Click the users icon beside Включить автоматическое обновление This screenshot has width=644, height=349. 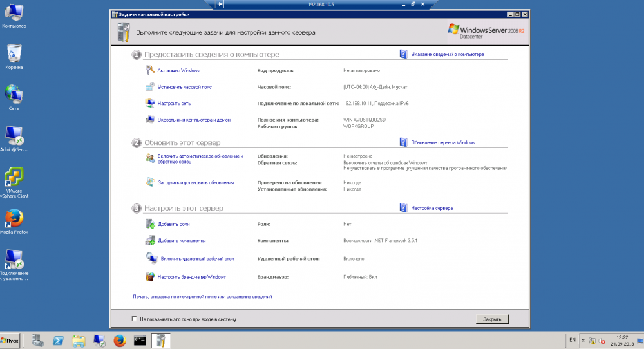click(x=150, y=158)
